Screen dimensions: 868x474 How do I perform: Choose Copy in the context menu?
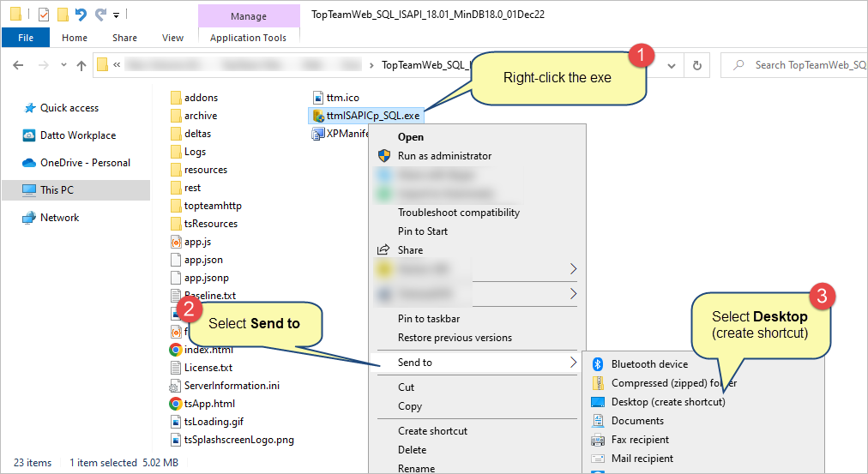point(410,406)
